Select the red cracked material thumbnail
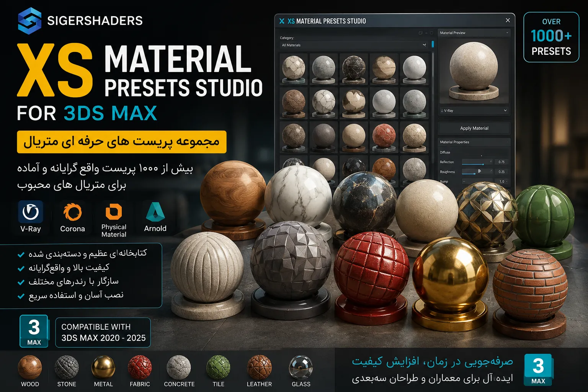This screenshot has height=392, width=588. (x=384, y=137)
